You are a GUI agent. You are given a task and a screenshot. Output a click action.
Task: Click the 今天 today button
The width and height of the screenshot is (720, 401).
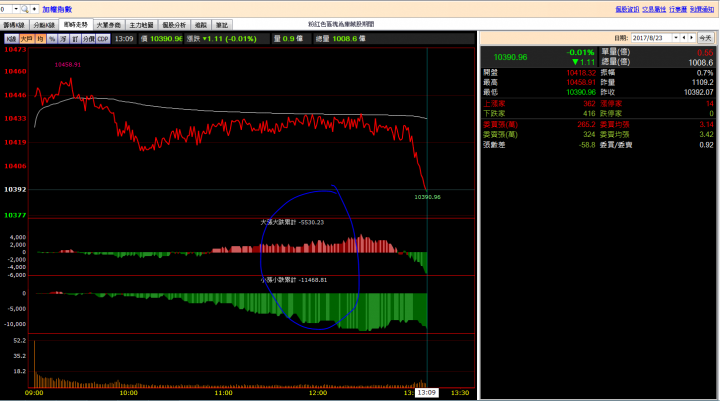(x=705, y=38)
